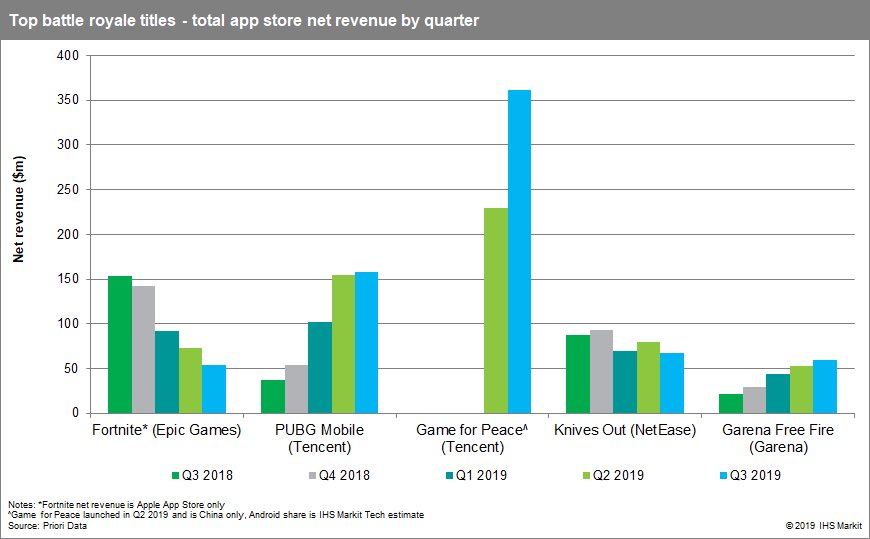
Task: Click the Garena Free Fire Q4 2018 bar
Action: [x=755, y=400]
